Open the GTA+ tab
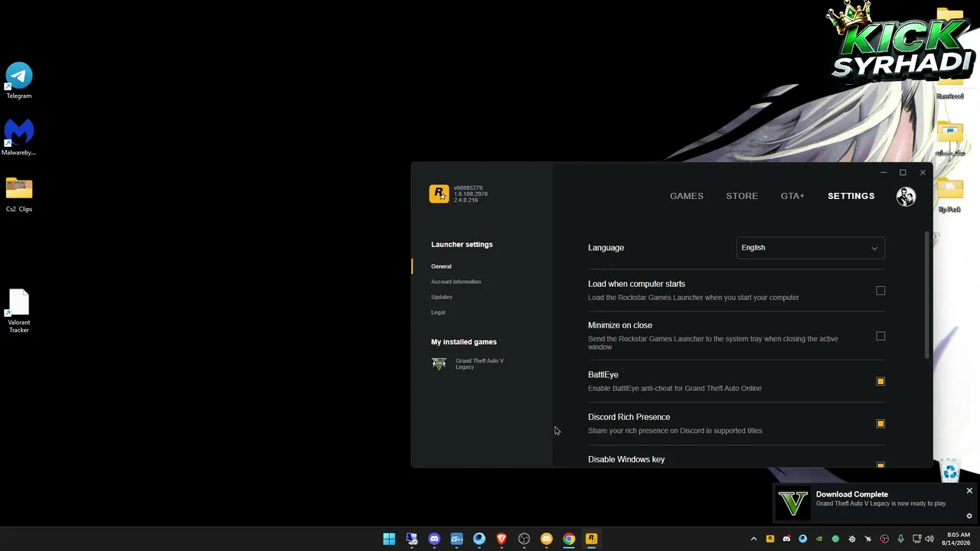Screen dimensions: 980x551 point(792,196)
